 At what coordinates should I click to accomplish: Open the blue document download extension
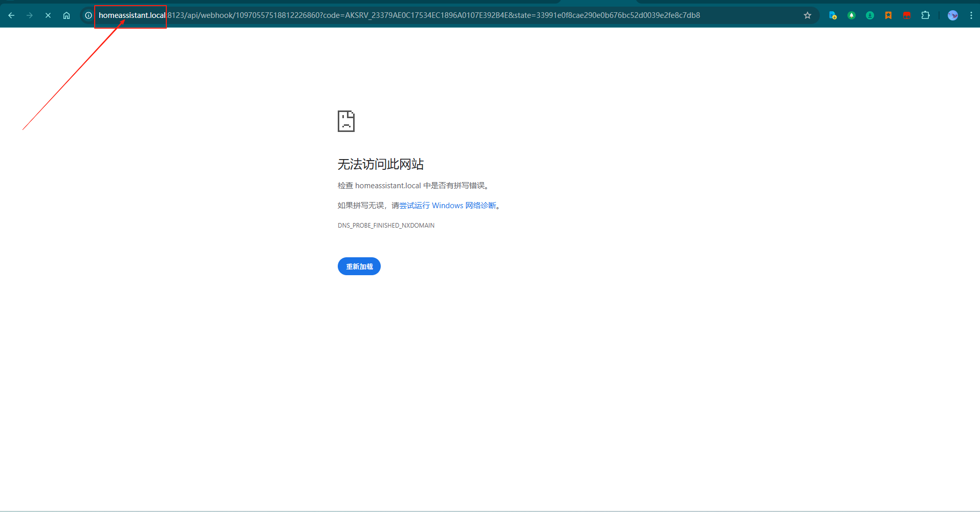(x=833, y=15)
